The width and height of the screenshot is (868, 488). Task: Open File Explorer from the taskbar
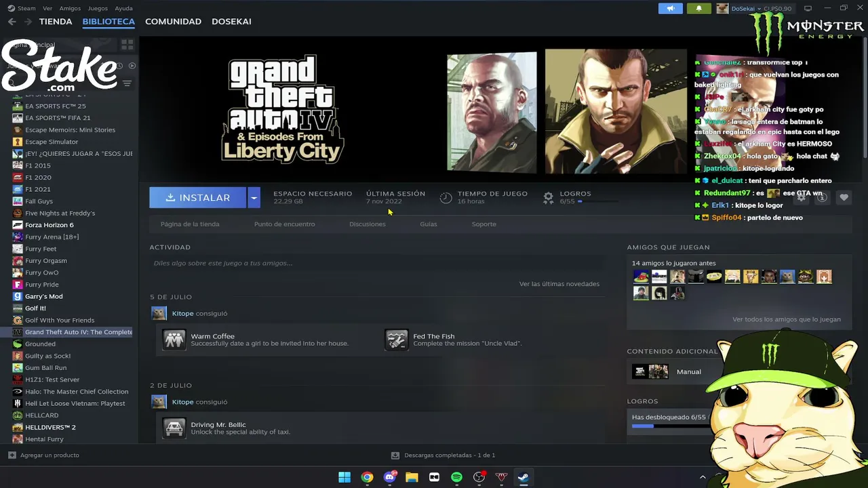pyautogui.click(x=412, y=477)
